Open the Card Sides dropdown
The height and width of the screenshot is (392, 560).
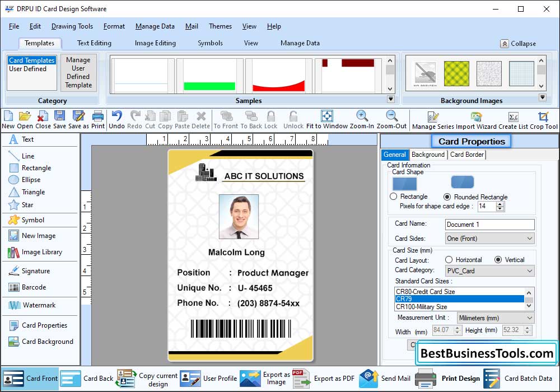(x=489, y=239)
